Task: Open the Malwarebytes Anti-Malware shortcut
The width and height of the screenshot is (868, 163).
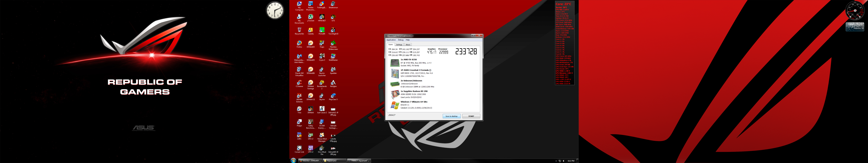Action: [299, 59]
